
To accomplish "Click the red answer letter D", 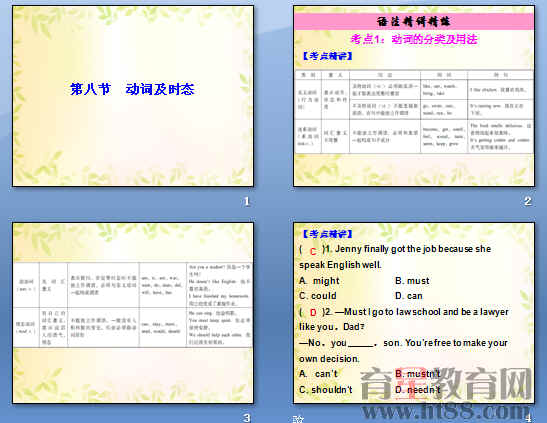I will [313, 312].
